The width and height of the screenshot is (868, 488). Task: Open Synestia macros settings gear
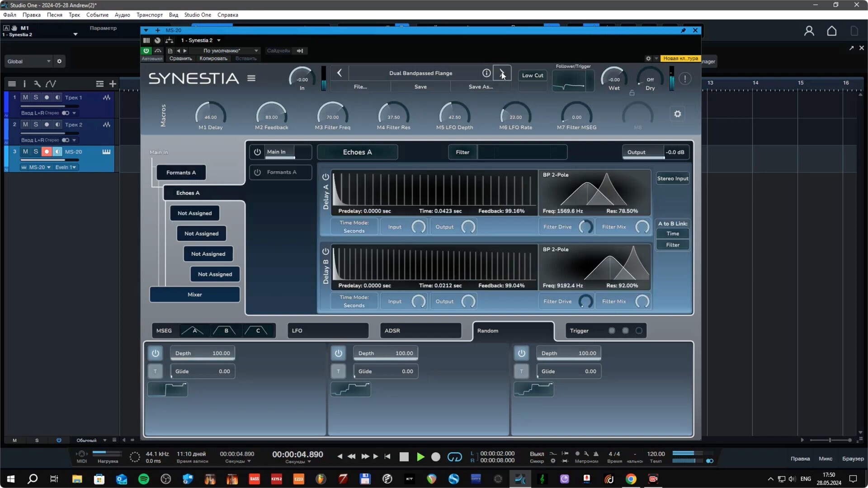[x=677, y=114]
